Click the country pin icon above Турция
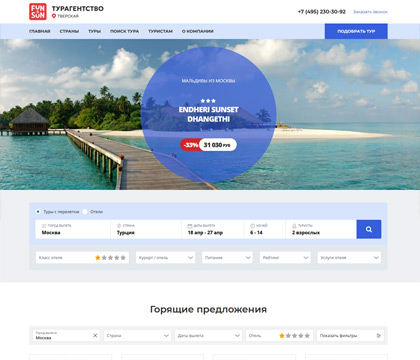This screenshot has width=420, height=360. (x=119, y=226)
